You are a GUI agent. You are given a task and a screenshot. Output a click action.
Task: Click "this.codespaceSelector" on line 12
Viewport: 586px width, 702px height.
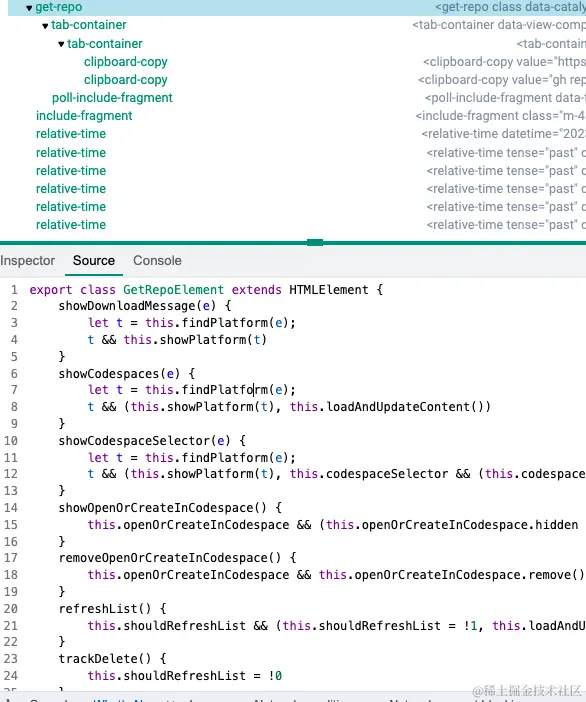coord(368,474)
